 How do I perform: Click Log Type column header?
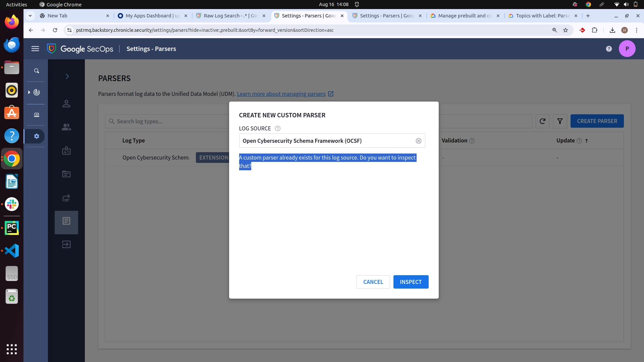coord(133,140)
